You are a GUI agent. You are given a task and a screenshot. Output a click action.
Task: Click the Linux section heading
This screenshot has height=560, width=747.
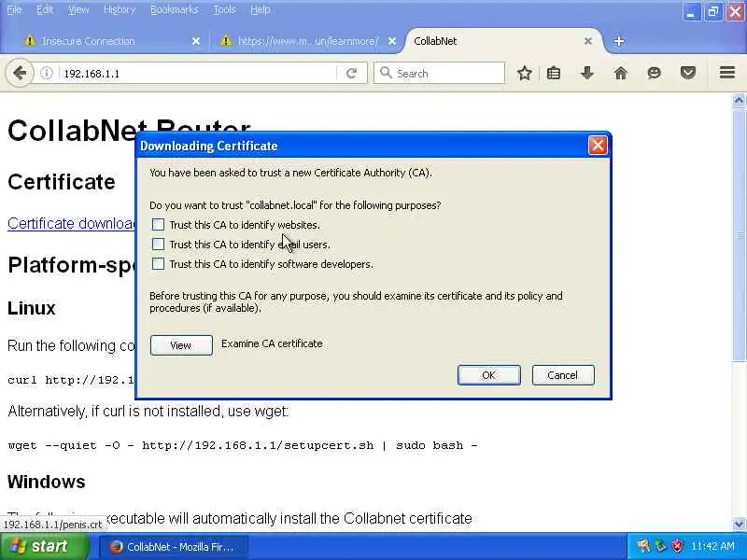point(32,308)
